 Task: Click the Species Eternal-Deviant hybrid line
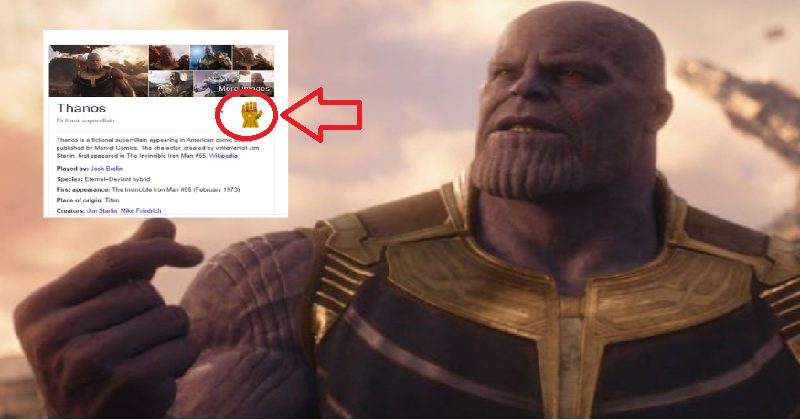click(103, 179)
